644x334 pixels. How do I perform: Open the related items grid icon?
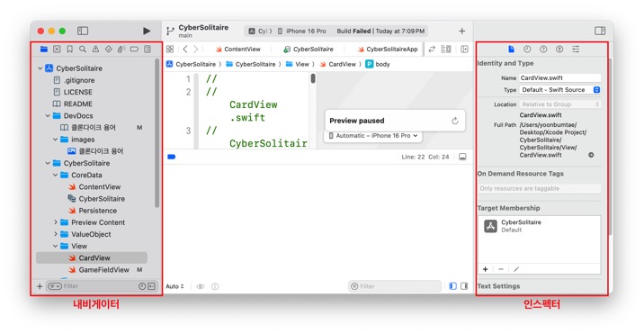point(170,49)
